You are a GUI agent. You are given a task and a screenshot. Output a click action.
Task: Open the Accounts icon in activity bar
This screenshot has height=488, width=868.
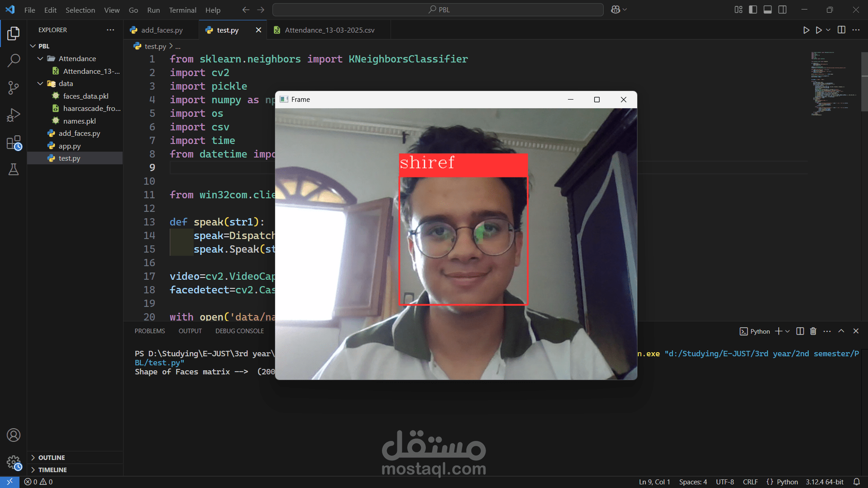click(14, 435)
